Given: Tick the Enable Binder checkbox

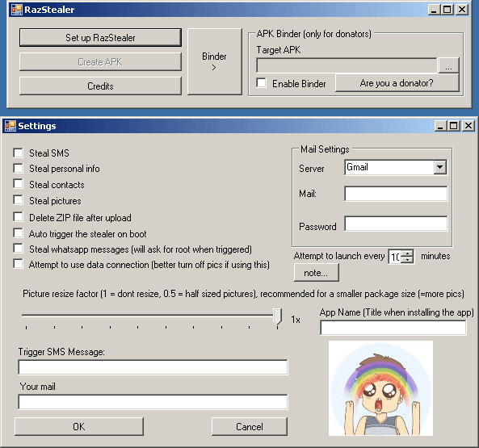Looking at the screenshot, I should click(x=261, y=83).
